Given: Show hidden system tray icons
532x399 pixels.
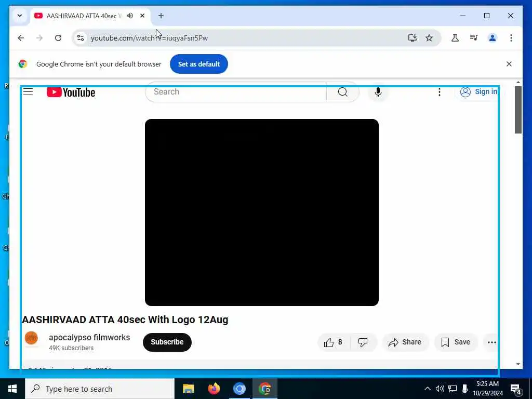Looking at the screenshot, I should coord(428,389).
